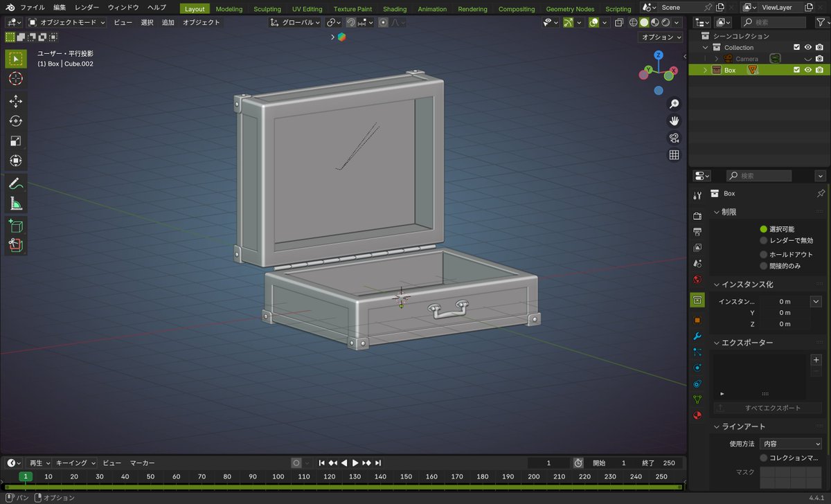831x504 pixels.
Task: Collapse the 制限 panel
Action: (x=717, y=212)
